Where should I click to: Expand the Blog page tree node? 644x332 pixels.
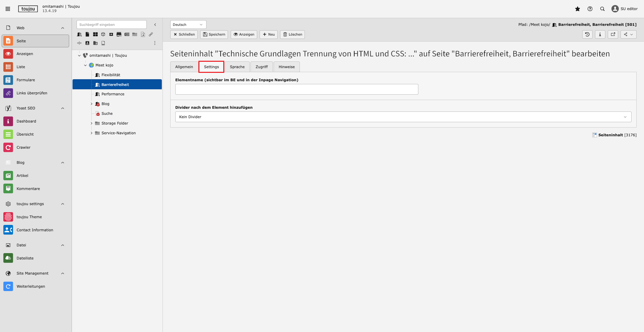[91, 104]
